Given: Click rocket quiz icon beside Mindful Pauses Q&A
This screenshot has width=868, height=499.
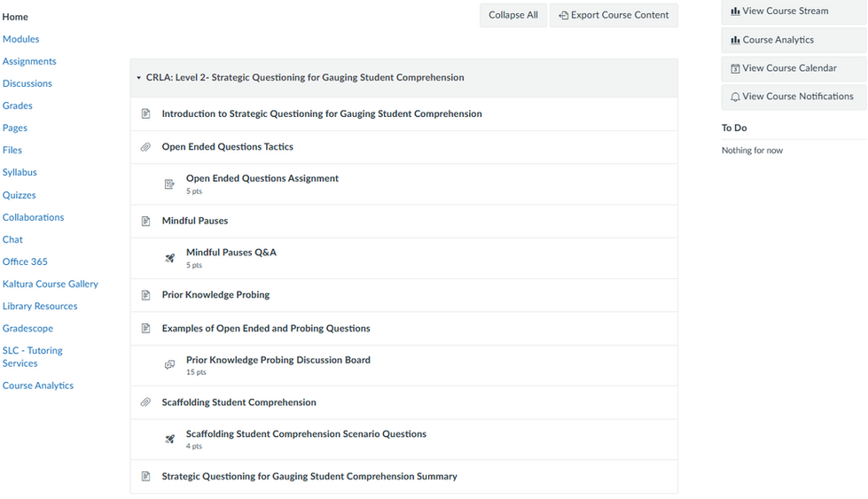Looking at the screenshot, I should point(169,258).
